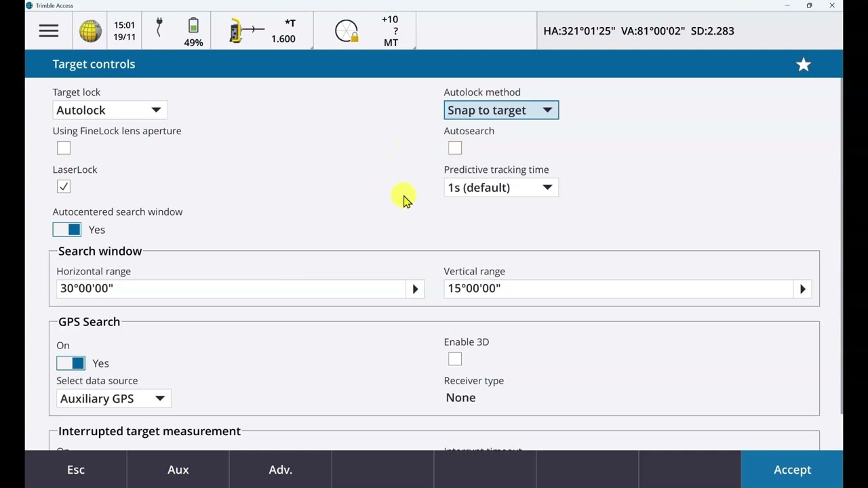Click the target height 1.600 value

pos(283,39)
